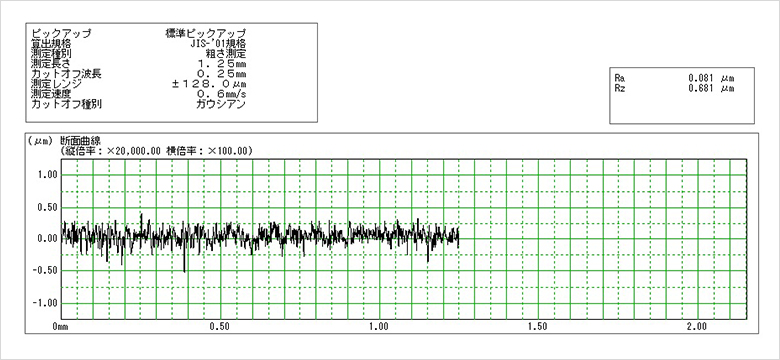Click the カットオフ波長 0.25mm value

click(x=222, y=74)
